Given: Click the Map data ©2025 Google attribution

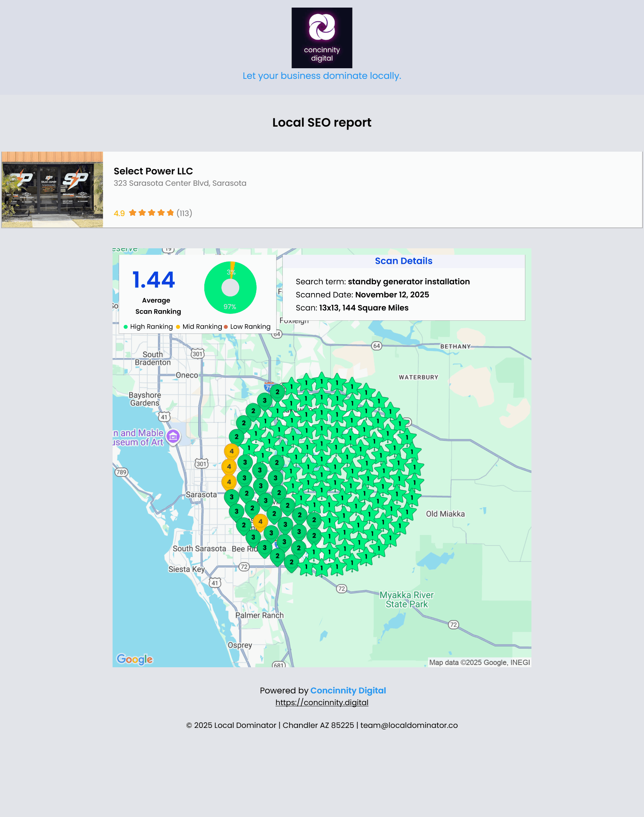Looking at the screenshot, I should (x=479, y=662).
